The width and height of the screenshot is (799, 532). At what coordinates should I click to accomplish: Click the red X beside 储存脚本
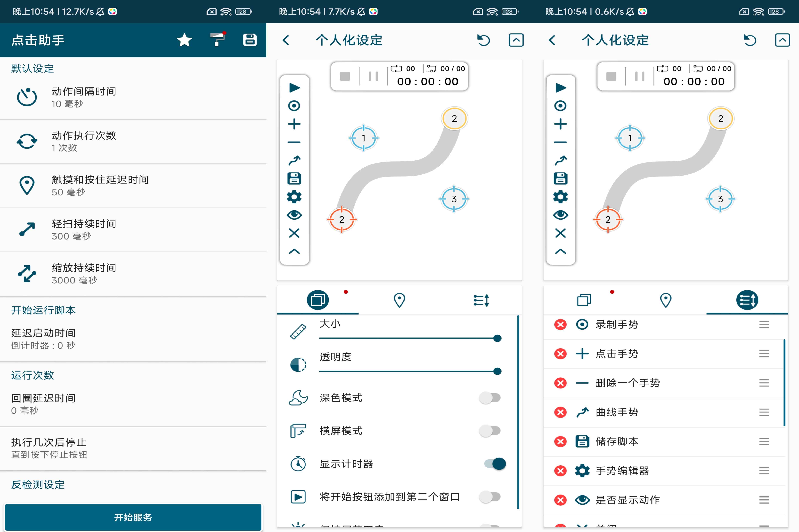coord(560,441)
